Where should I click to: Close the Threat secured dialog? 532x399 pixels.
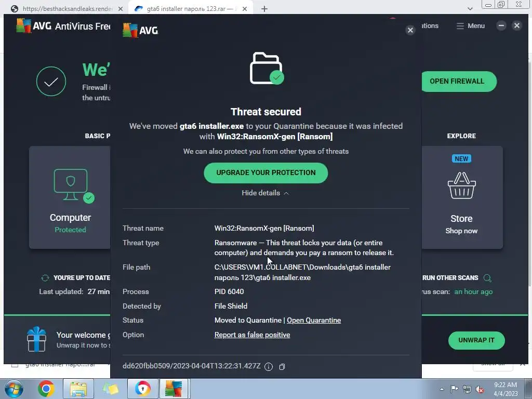[x=410, y=30]
